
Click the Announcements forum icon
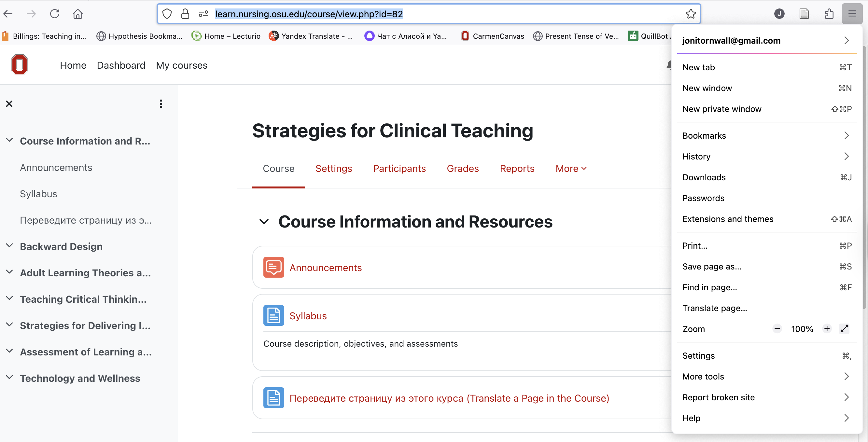273,267
